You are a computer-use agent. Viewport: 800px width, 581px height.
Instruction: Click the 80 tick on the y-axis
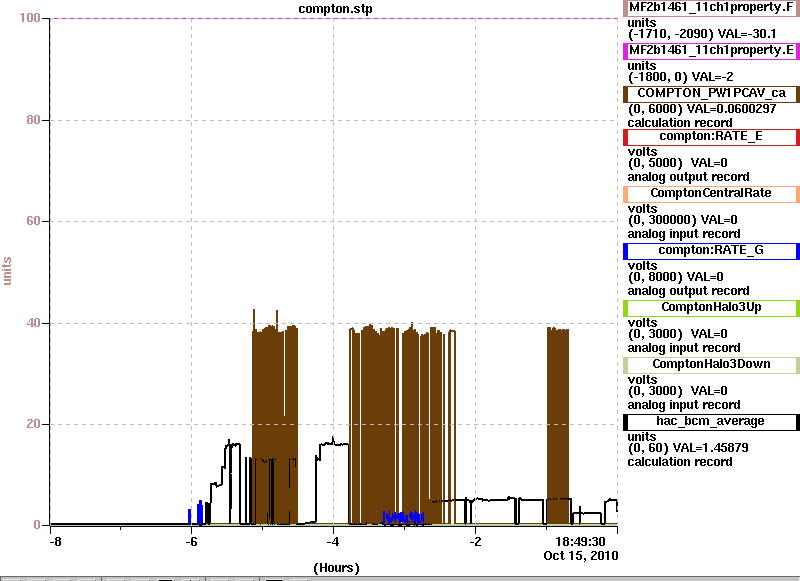point(33,120)
